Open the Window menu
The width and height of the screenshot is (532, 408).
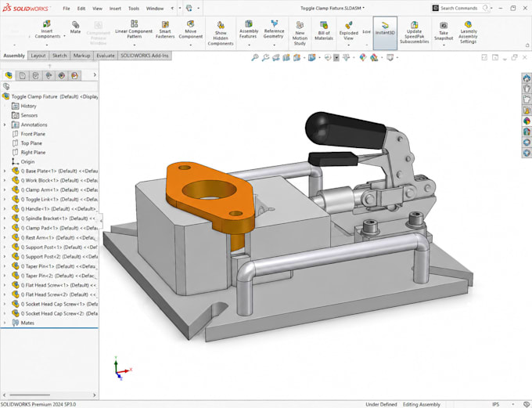click(x=155, y=9)
